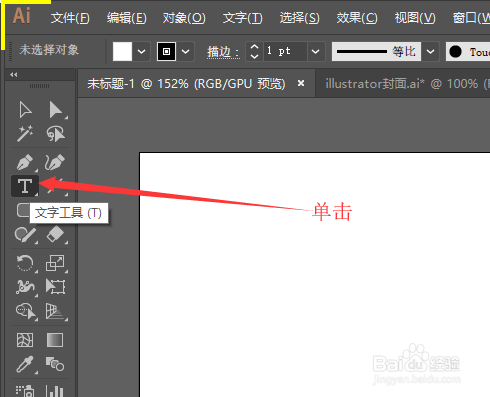Select the Free Transform tool

[x=55, y=287]
